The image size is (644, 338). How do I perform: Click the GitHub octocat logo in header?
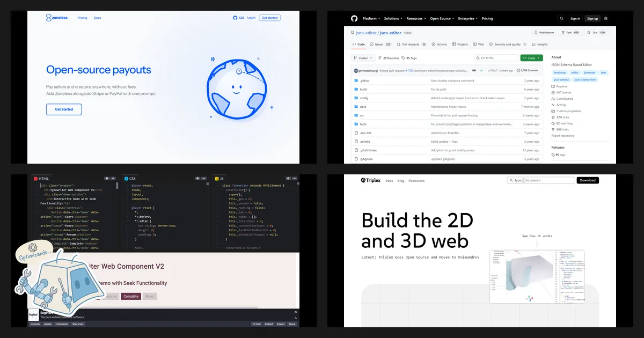[354, 18]
